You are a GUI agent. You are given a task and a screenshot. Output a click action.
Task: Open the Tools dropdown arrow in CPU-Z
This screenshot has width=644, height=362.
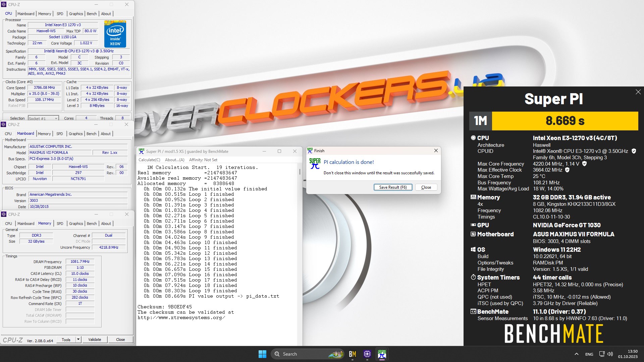[x=78, y=340]
